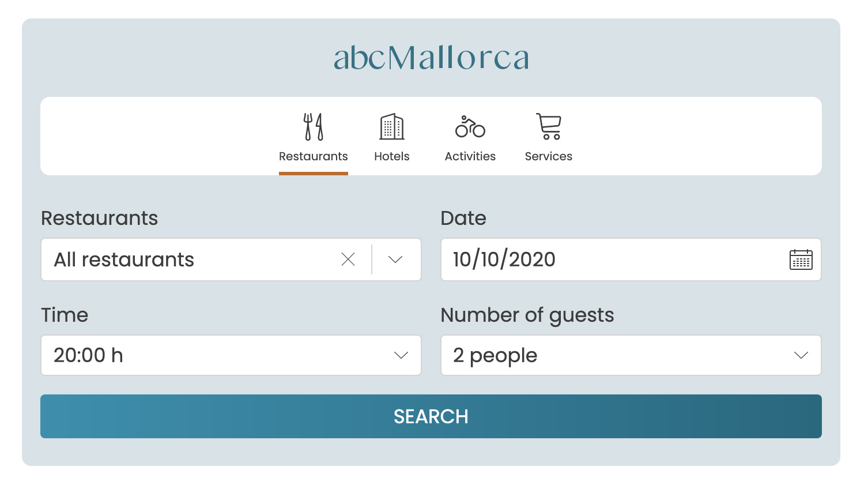Choose the Services shopping cart icon
Image resolution: width=868 pixels, height=489 pixels.
[x=549, y=126]
